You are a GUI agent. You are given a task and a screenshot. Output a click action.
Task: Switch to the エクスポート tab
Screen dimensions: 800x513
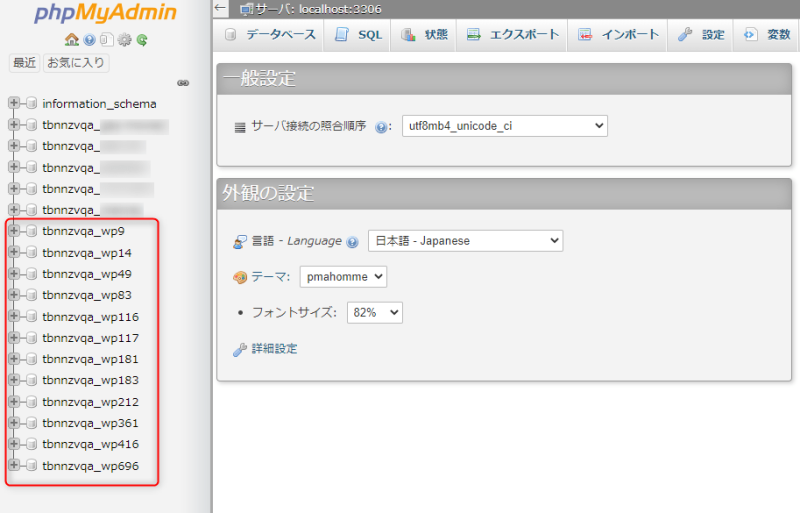pos(512,35)
